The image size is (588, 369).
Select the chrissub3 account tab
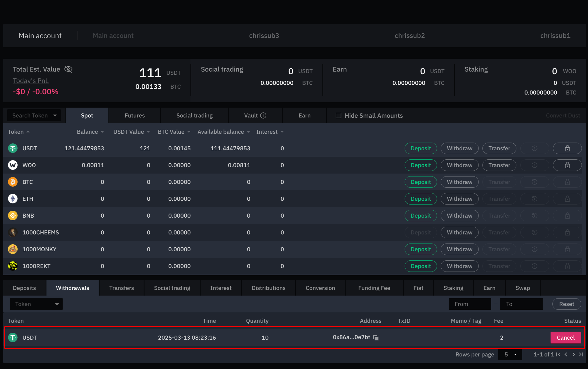tap(264, 36)
